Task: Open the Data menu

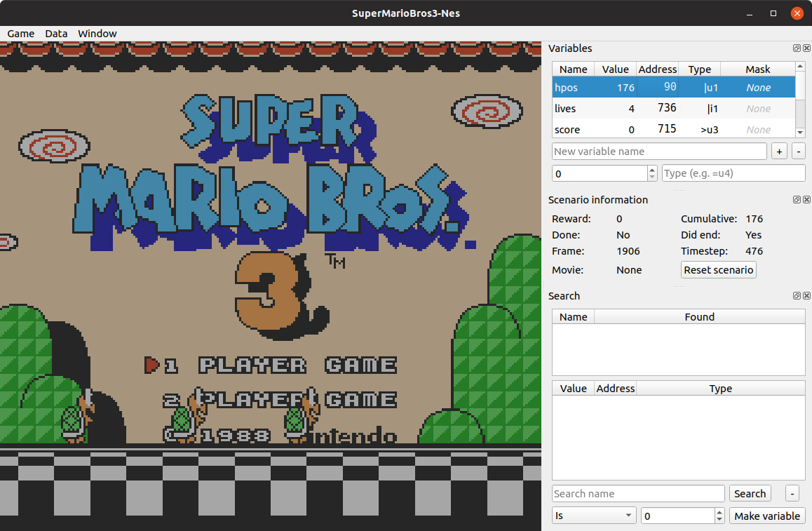Action: (56, 34)
